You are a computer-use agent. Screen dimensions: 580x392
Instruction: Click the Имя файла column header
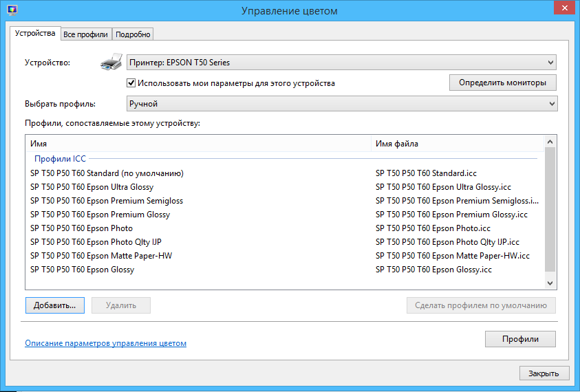click(458, 144)
